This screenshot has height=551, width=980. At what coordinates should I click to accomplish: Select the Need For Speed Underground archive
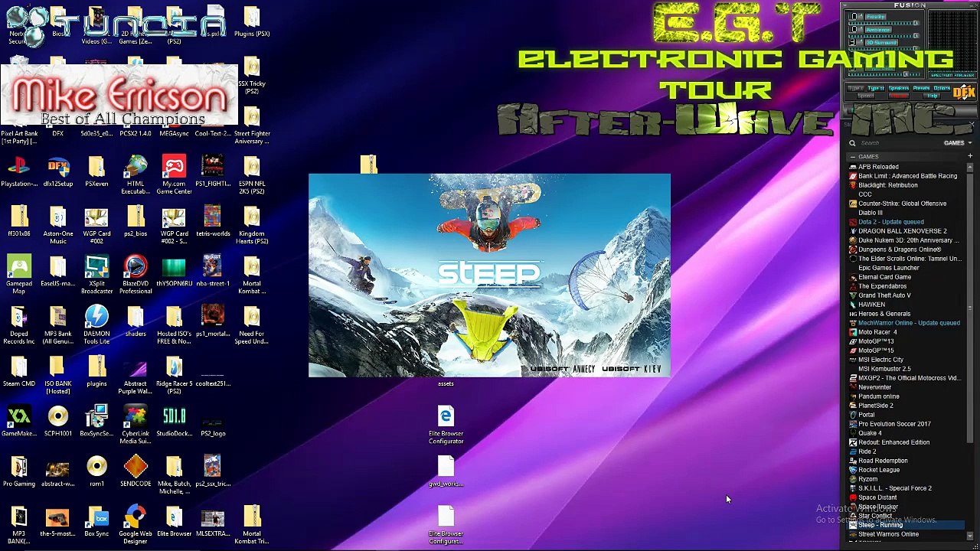[252, 323]
